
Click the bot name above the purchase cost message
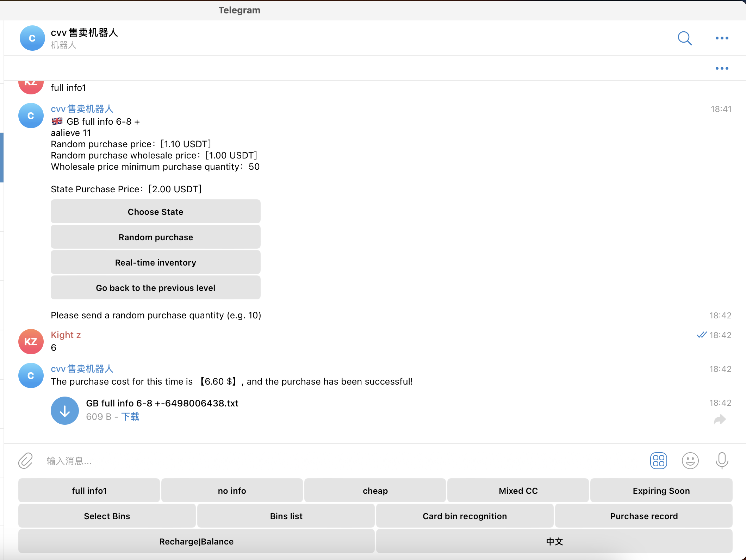coord(82,369)
